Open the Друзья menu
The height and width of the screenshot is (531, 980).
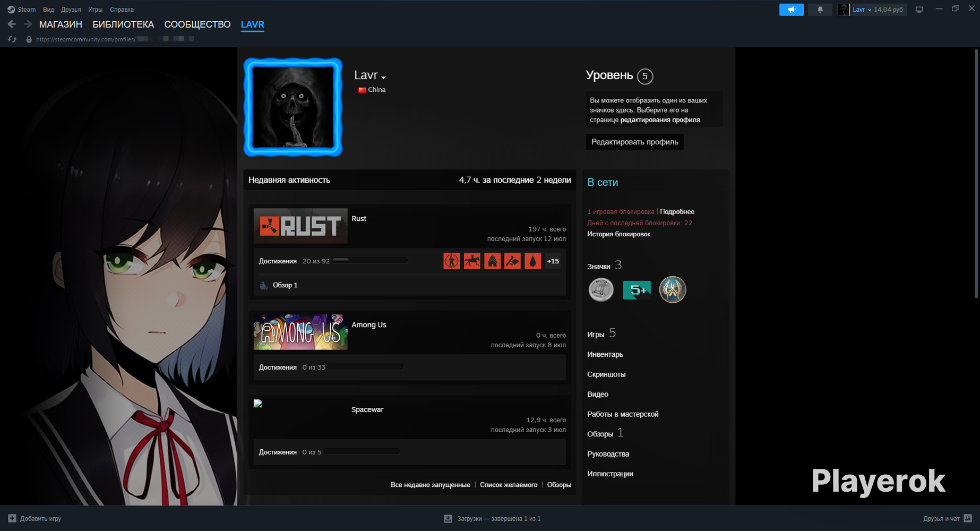point(71,10)
